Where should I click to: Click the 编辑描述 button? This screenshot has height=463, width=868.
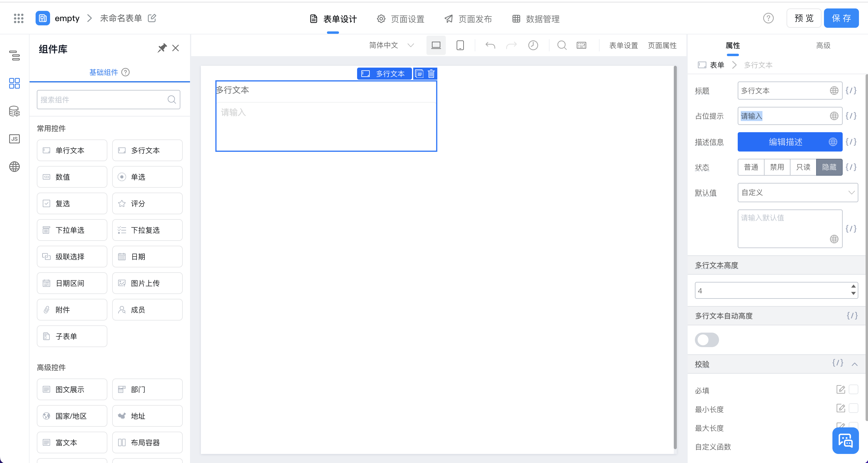(x=790, y=142)
